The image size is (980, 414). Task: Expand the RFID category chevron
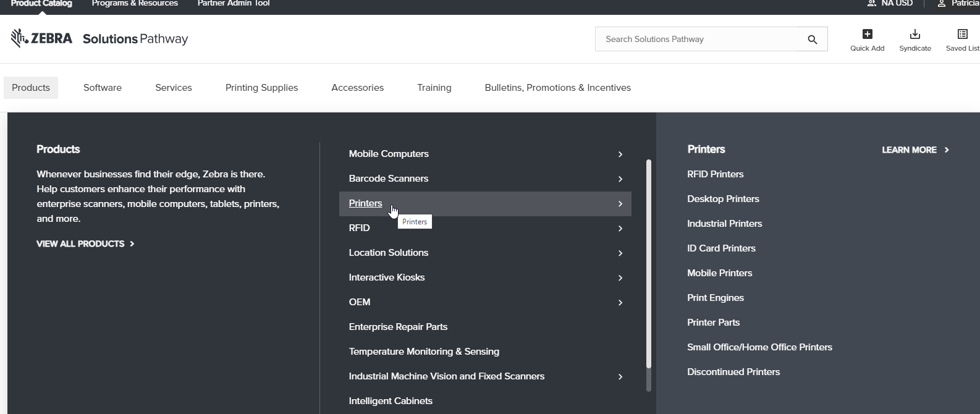coord(620,229)
